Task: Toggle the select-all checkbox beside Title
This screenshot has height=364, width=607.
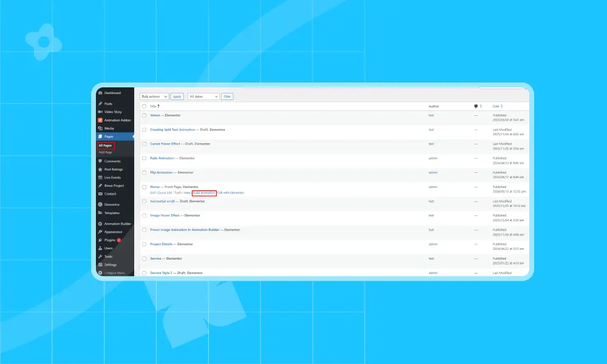Action: tap(144, 106)
